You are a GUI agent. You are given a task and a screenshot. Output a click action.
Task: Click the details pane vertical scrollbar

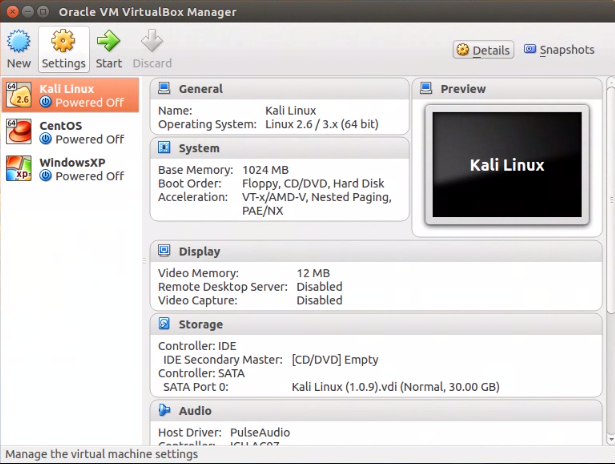click(610, 200)
